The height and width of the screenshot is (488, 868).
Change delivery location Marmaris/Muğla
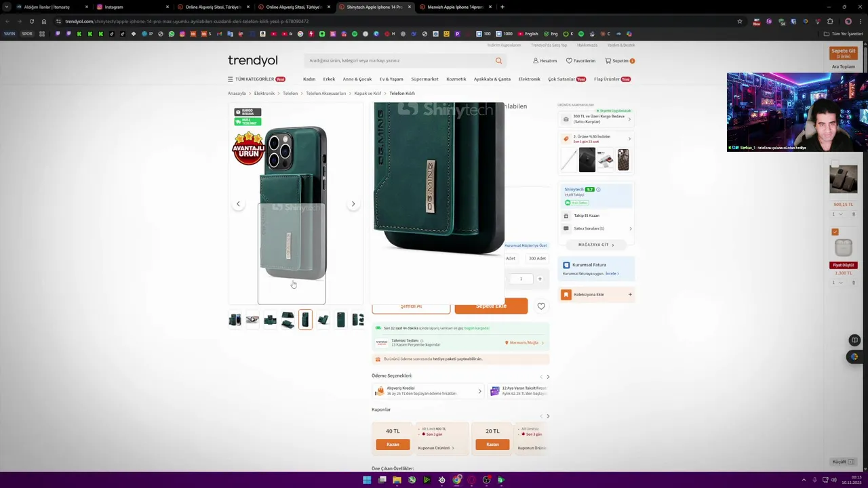[x=524, y=343]
